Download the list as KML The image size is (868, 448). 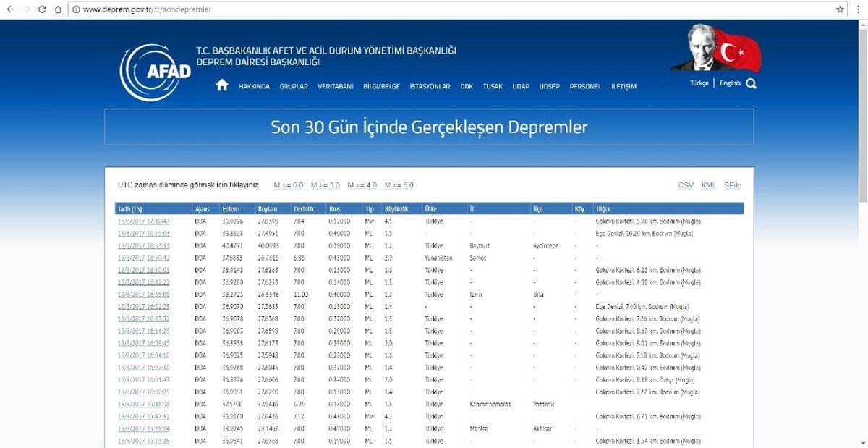click(708, 185)
